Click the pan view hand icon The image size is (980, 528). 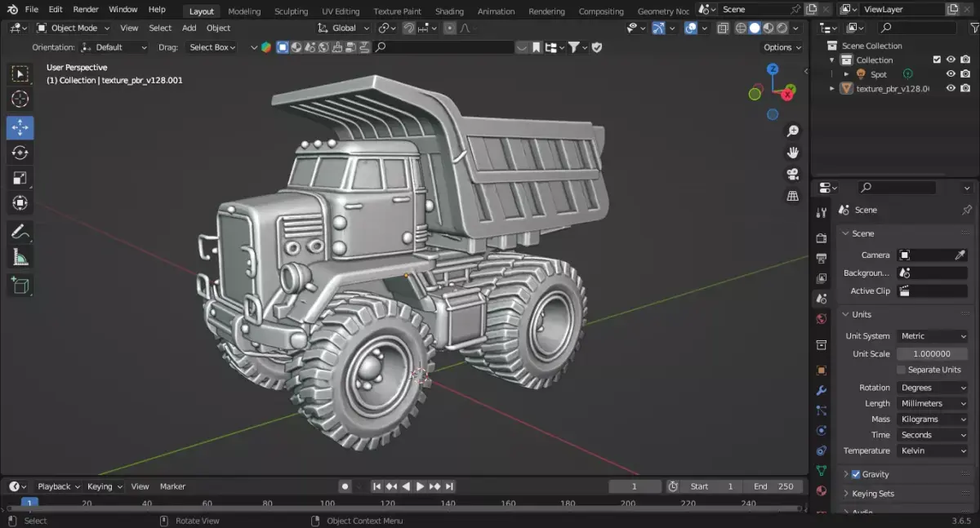coord(792,153)
